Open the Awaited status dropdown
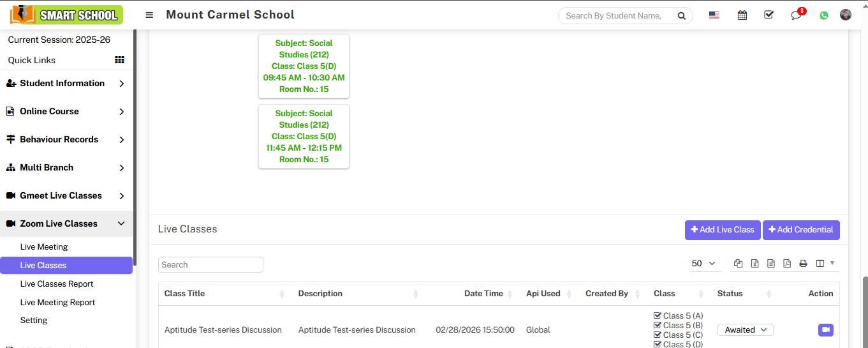 [x=745, y=330]
